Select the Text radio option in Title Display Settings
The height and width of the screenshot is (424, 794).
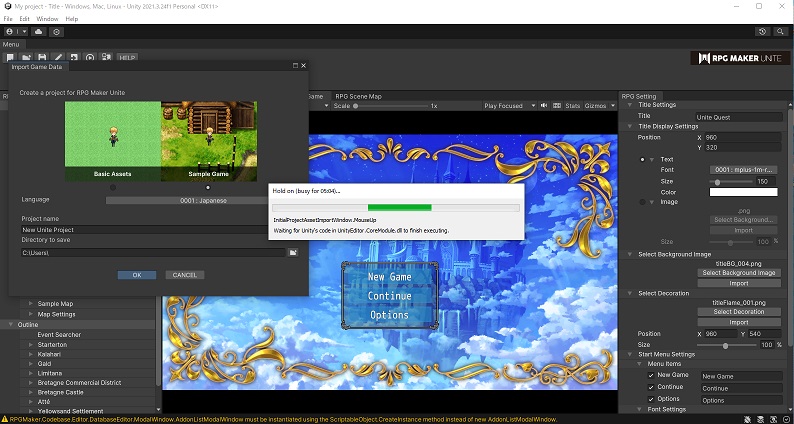click(x=643, y=160)
